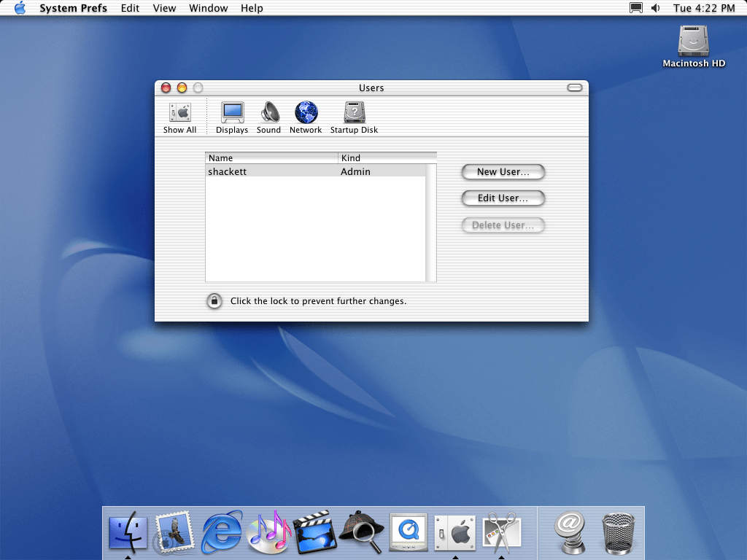The height and width of the screenshot is (560, 747).
Task: Click the New User button
Action: click(503, 172)
